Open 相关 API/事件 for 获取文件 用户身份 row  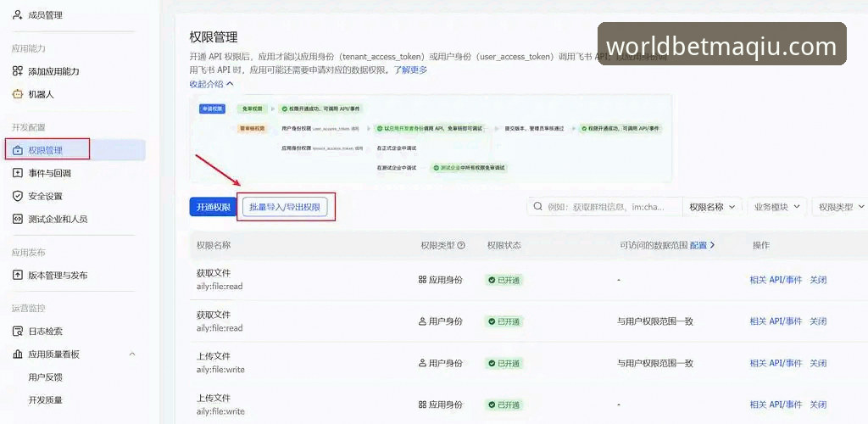tap(776, 321)
